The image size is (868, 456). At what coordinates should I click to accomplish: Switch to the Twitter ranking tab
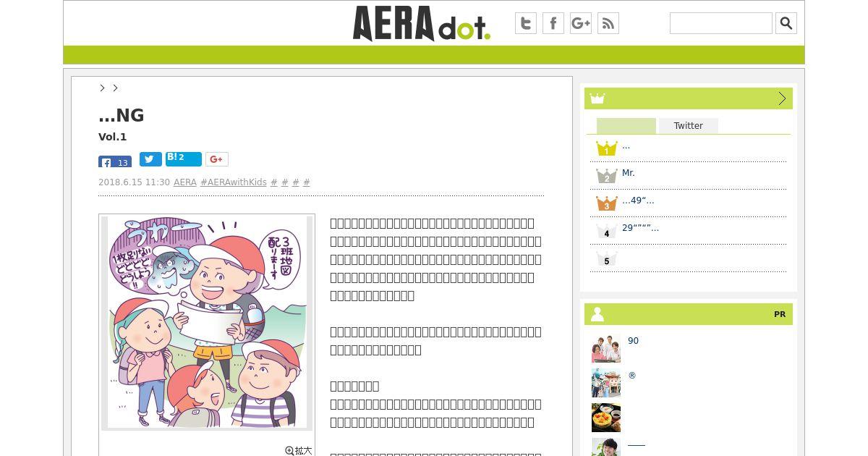(x=689, y=126)
